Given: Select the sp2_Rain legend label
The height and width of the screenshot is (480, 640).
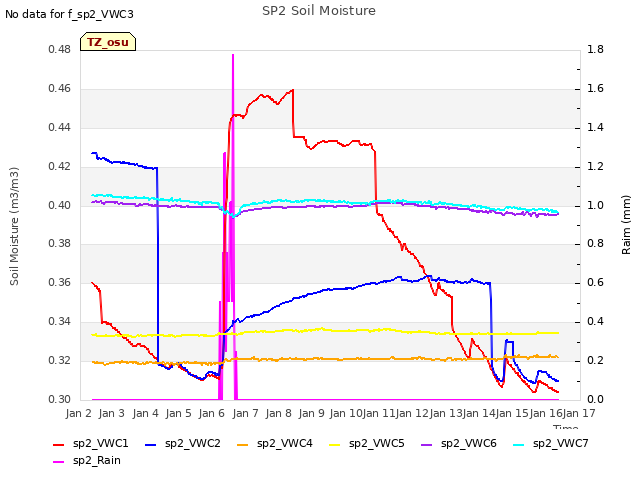Looking at the screenshot, I should point(97,461).
